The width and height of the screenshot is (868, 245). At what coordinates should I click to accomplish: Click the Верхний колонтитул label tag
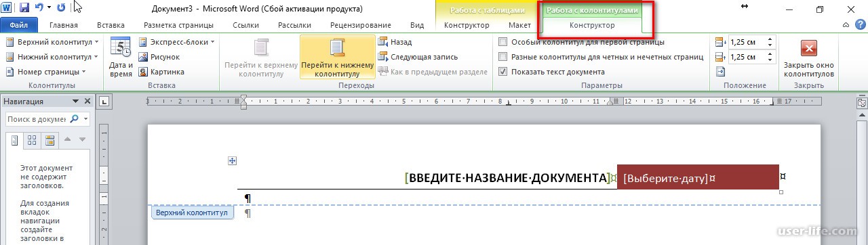[192, 213]
